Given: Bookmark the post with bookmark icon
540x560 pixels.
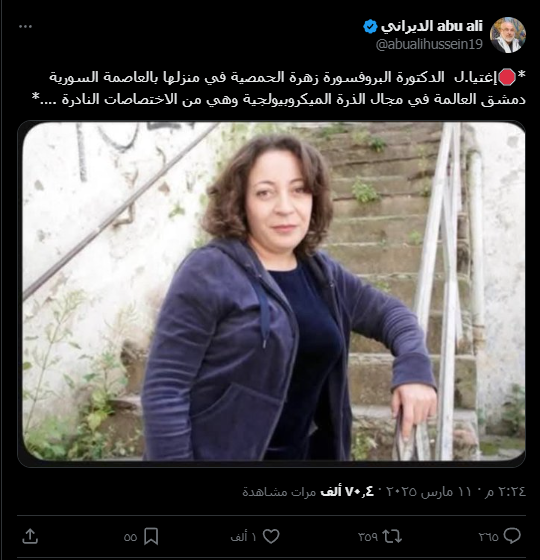Looking at the screenshot, I should pyautogui.click(x=151, y=536).
